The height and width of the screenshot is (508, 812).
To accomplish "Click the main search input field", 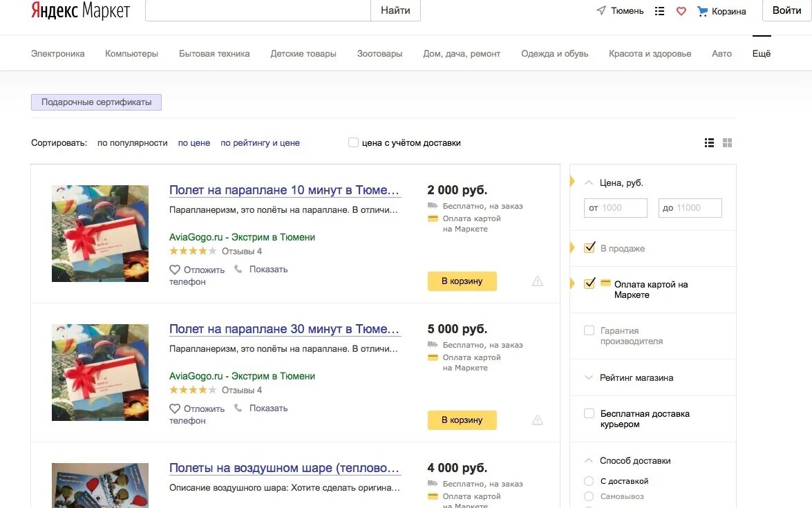I will click(258, 10).
